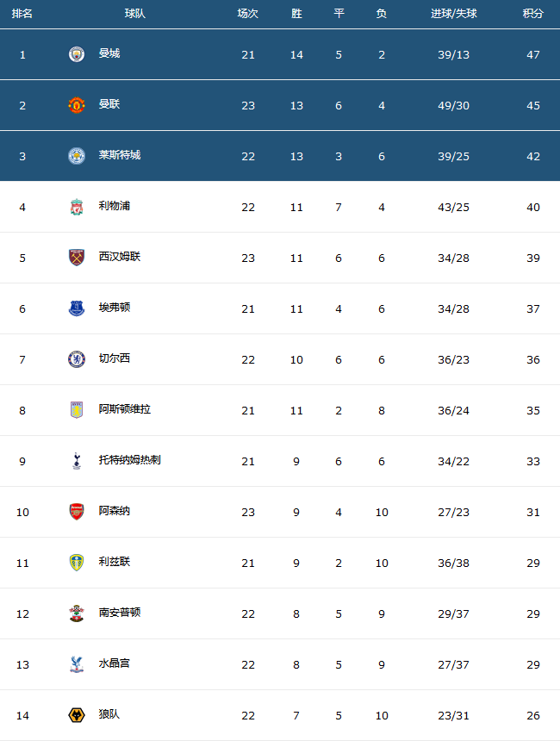The image size is (560, 741).
Task: Select the Arsenal cannon crest
Action: pyautogui.click(x=77, y=511)
